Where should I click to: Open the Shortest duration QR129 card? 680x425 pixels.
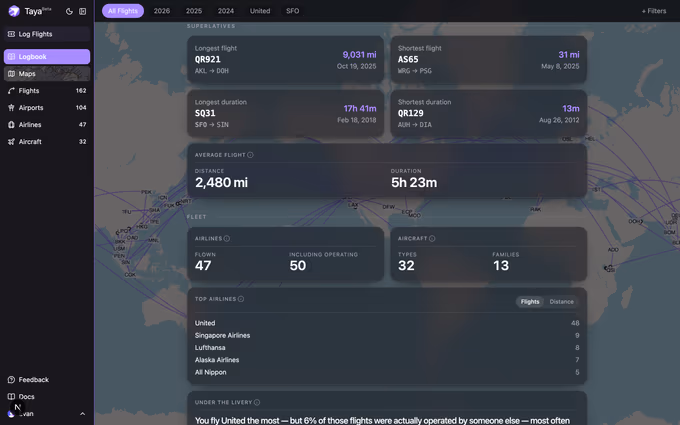(489, 113)
